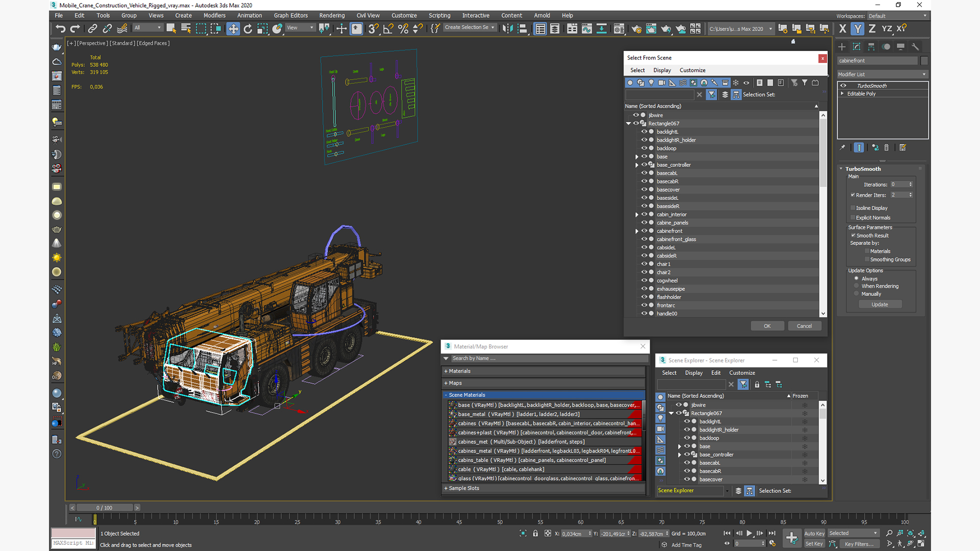Remove modifier from stack trash icon
This screenshot has height=551, width=980.
pos(887,147)
